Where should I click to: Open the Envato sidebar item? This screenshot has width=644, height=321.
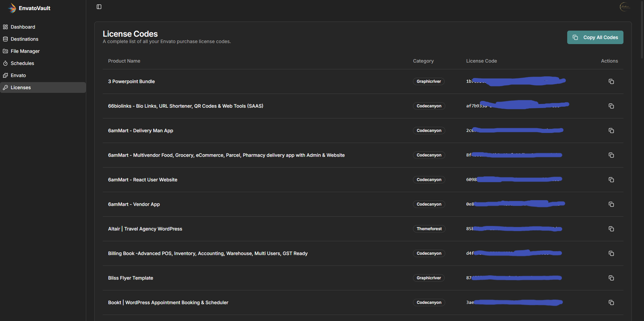(43, 75)
